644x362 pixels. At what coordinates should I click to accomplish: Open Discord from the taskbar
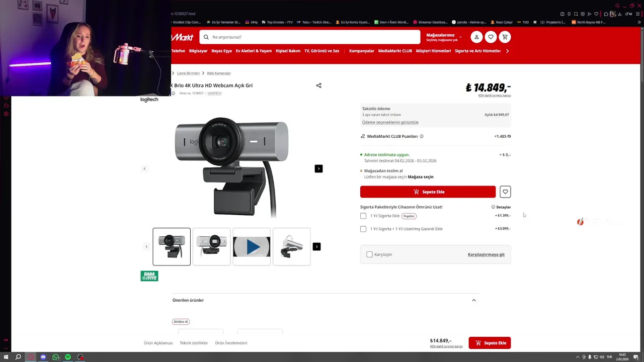pos(43,357)
